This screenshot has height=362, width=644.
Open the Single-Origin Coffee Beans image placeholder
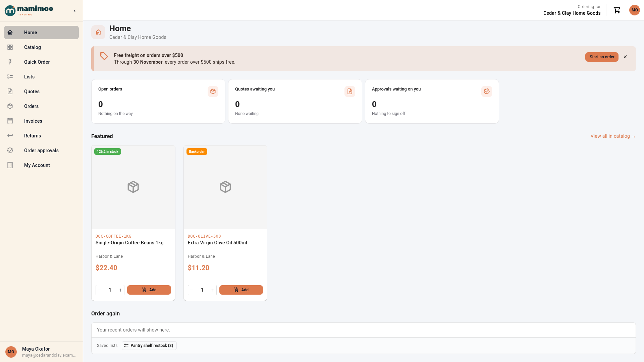(133, 187)
